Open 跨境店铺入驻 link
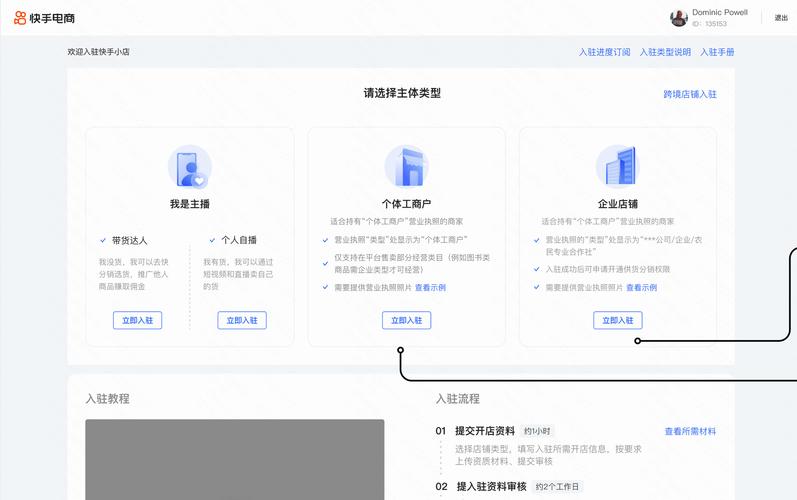The height and width of the screenshot is (500, 797). (690, 94)
